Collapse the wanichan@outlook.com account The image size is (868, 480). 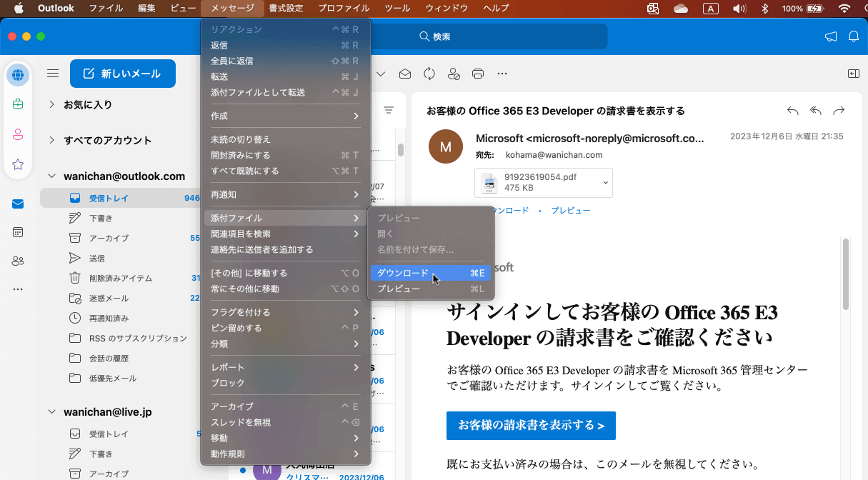[x=51, y=176]
